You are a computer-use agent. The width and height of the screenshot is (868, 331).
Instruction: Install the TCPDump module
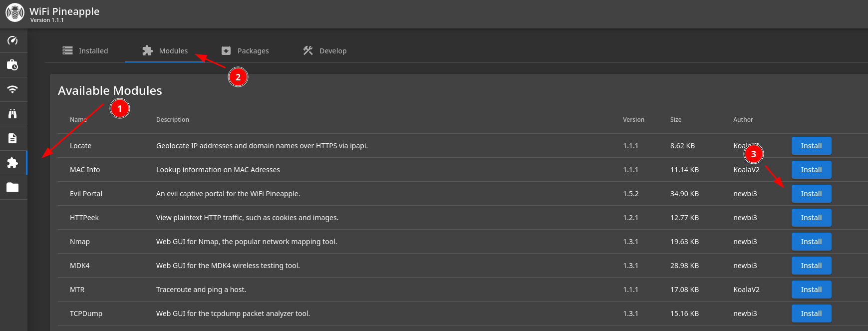[x=811, y=314]
